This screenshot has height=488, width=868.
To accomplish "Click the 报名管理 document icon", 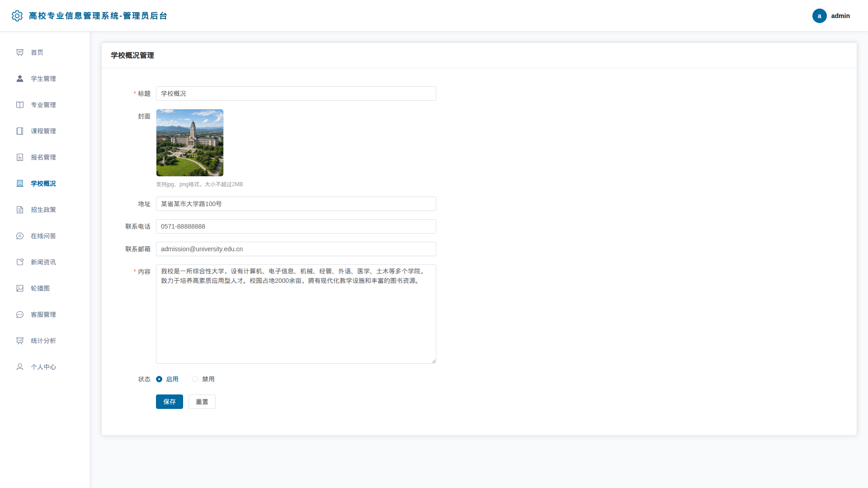I will 20,157.
